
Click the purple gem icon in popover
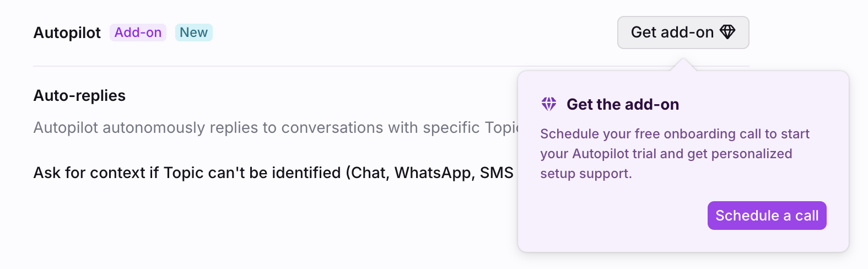click(x=549, y=104)
